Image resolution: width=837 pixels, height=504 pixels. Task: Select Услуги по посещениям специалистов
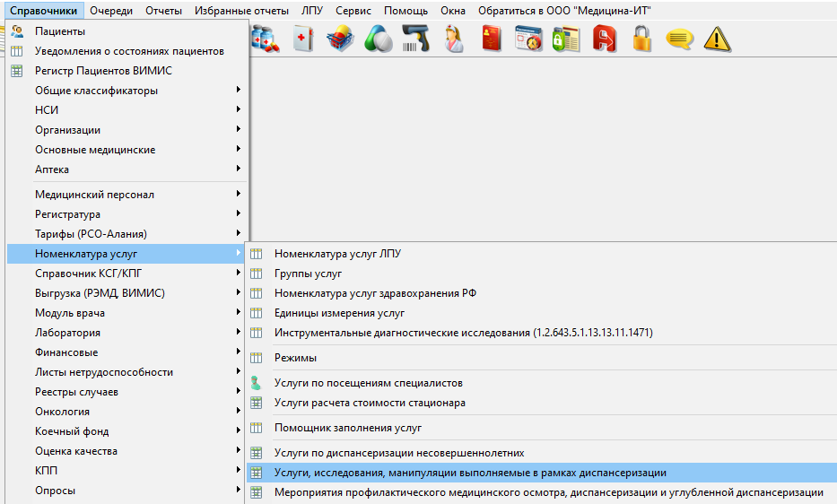pyautogui.click(x=368, y=383)
